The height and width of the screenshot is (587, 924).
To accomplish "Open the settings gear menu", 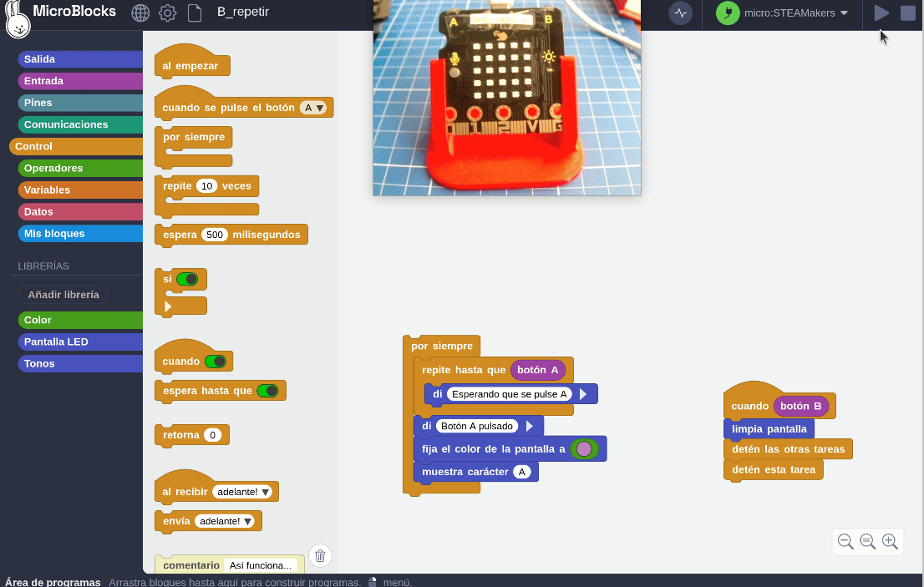I will [x=167, y=13].
